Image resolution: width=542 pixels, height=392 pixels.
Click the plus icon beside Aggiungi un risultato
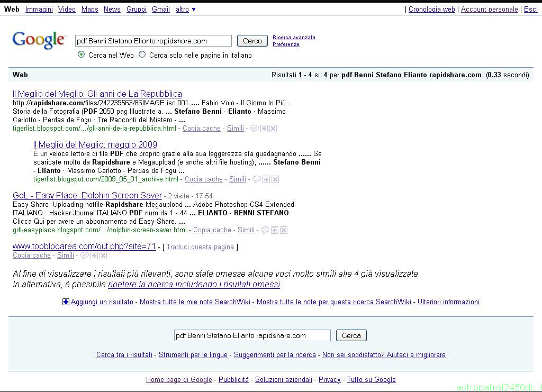pyautogui.click(x=66, y=302)
